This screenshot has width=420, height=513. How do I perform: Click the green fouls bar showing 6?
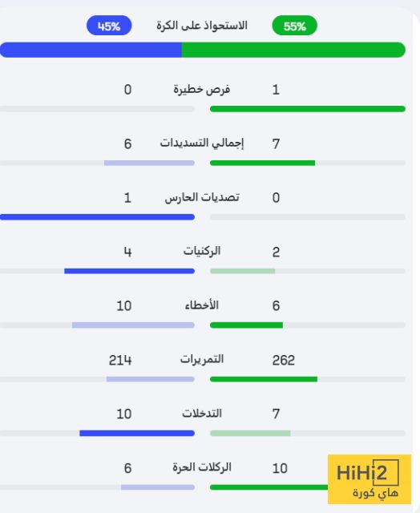[x=246, y=325]
